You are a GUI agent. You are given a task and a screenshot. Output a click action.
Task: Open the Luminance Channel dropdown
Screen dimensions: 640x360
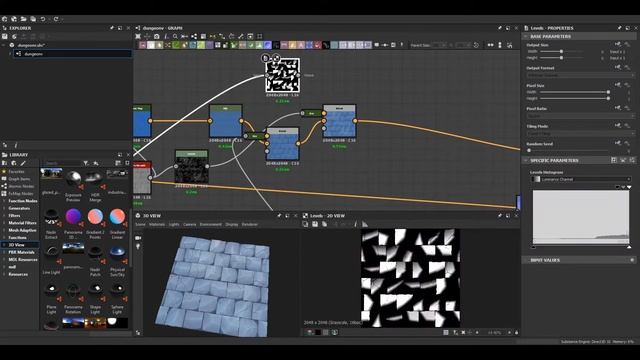[x=581, y=179]
